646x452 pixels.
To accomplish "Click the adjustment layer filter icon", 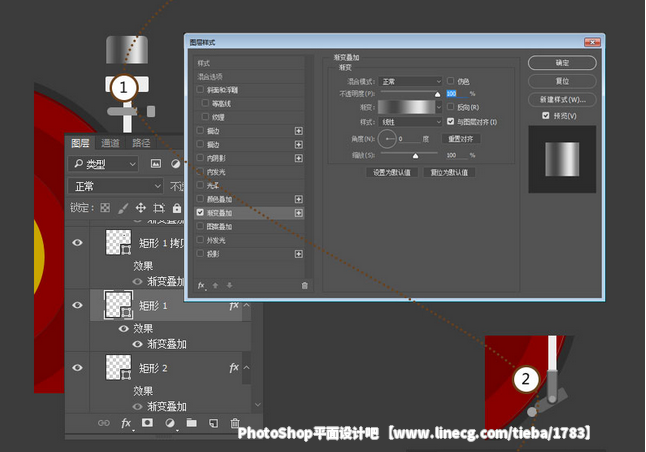I will [x=176, y=164].
